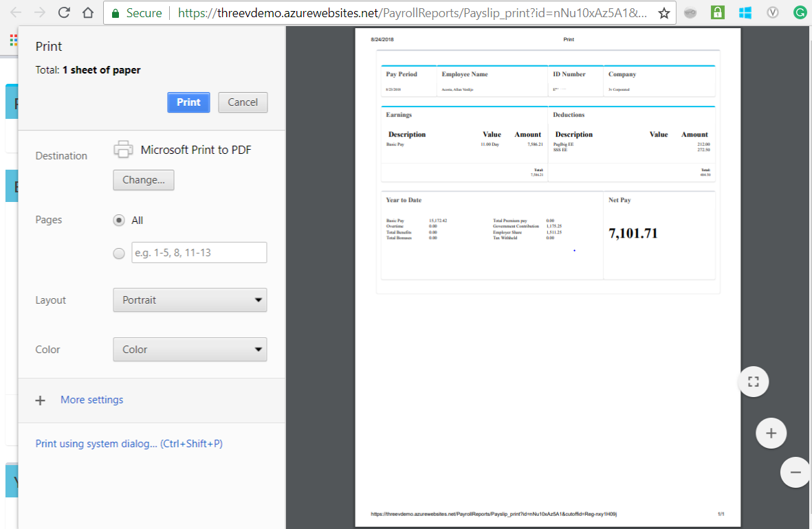Image resolution: width=812 pixels, height=529 pixels.
Task: Click the green padlock extension icon
Action: (x=717, y=12)
